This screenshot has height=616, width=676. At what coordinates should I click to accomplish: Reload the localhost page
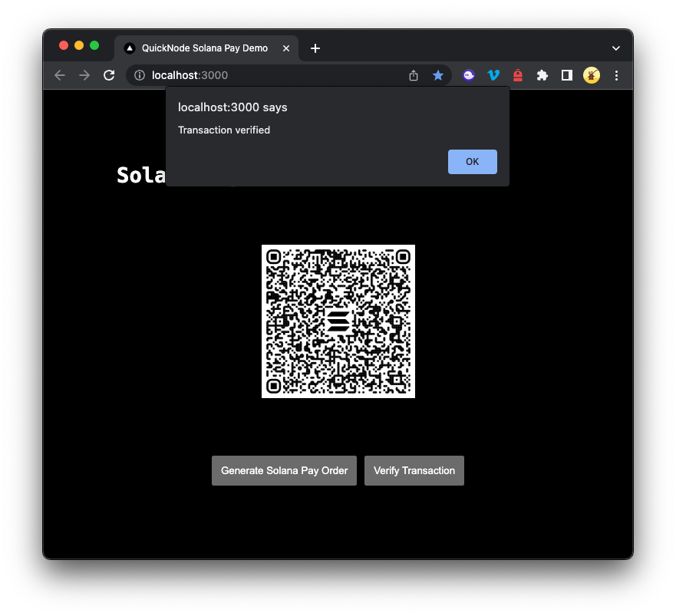click(109, 75)
